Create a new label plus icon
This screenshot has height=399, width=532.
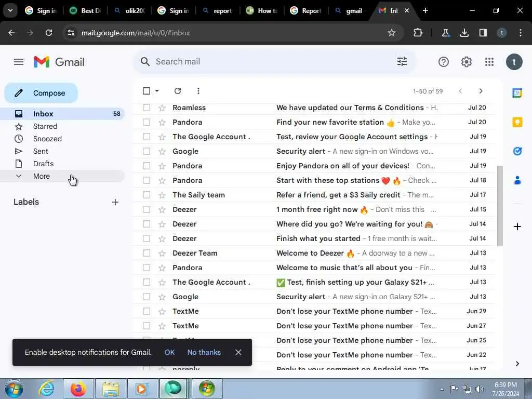(115, 202)
